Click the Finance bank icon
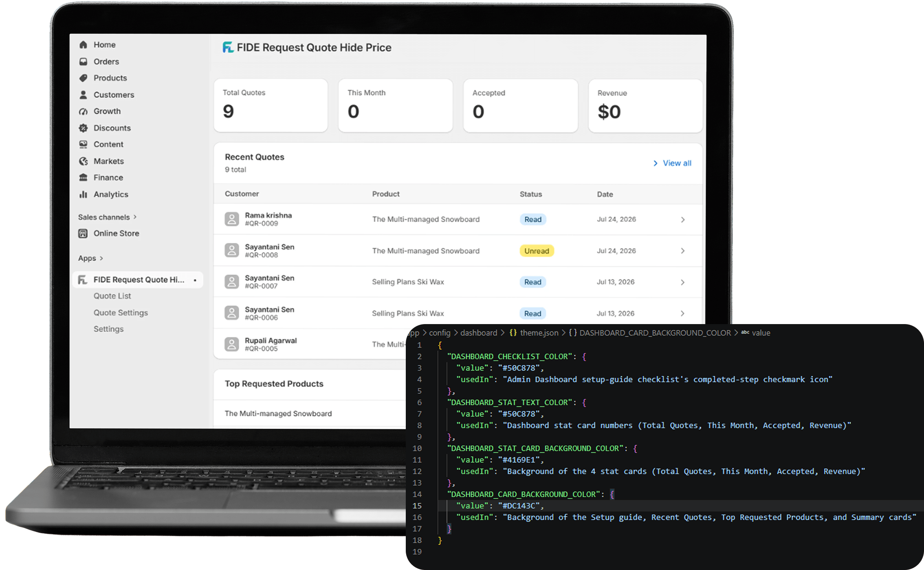This screenshot has width=924, height=570. pyautogui.click(x=83, y=178)
